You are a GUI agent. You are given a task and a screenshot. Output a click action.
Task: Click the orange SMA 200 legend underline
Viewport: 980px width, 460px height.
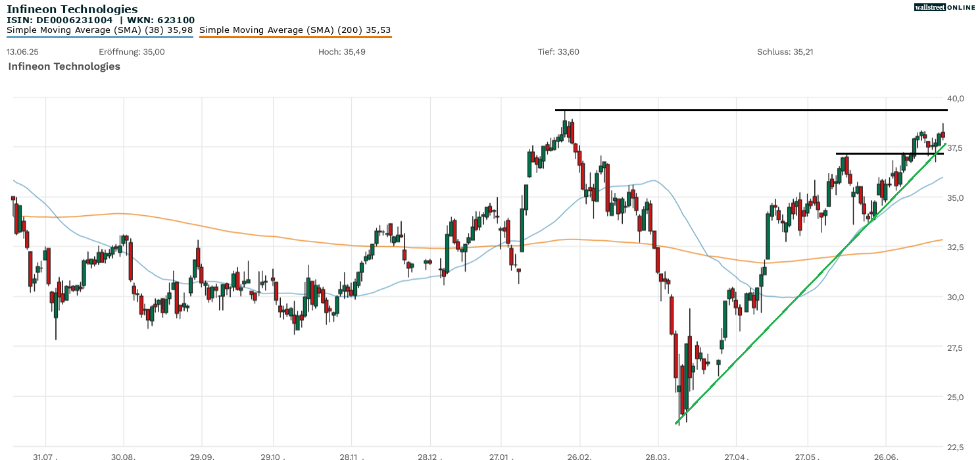click(x=295, y=37)
